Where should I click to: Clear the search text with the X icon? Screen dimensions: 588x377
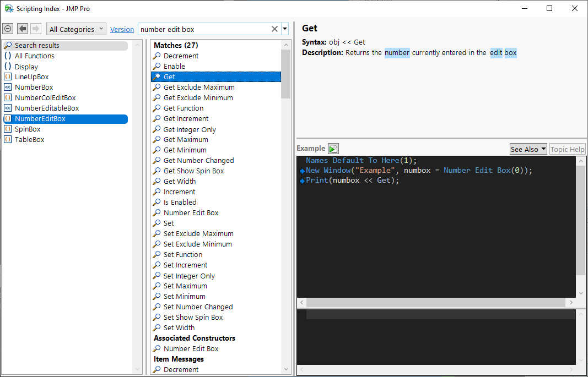(x=274, y=29)
